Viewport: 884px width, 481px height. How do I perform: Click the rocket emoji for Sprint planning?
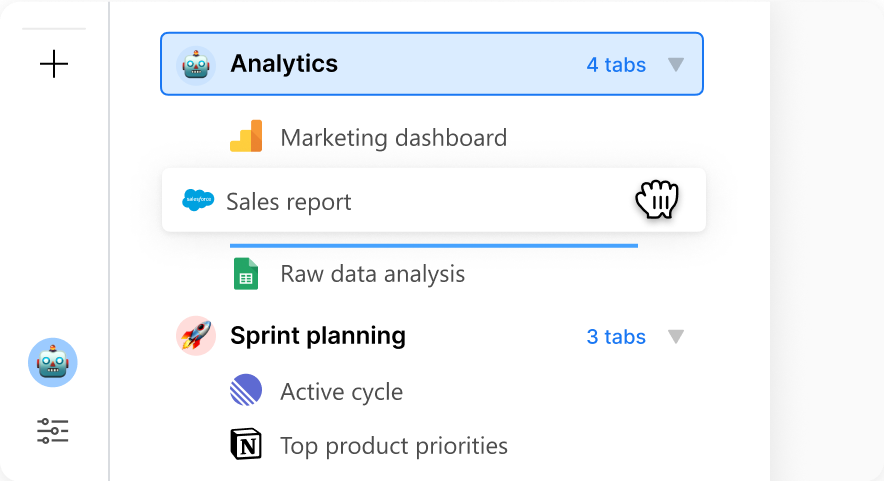coord(196,336)
